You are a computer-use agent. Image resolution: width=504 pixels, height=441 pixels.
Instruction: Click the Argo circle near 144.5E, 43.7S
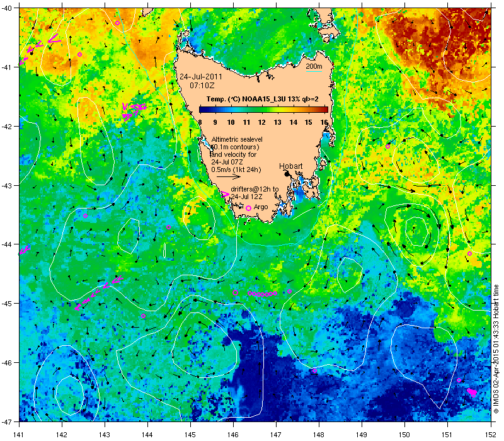[168, 227]
